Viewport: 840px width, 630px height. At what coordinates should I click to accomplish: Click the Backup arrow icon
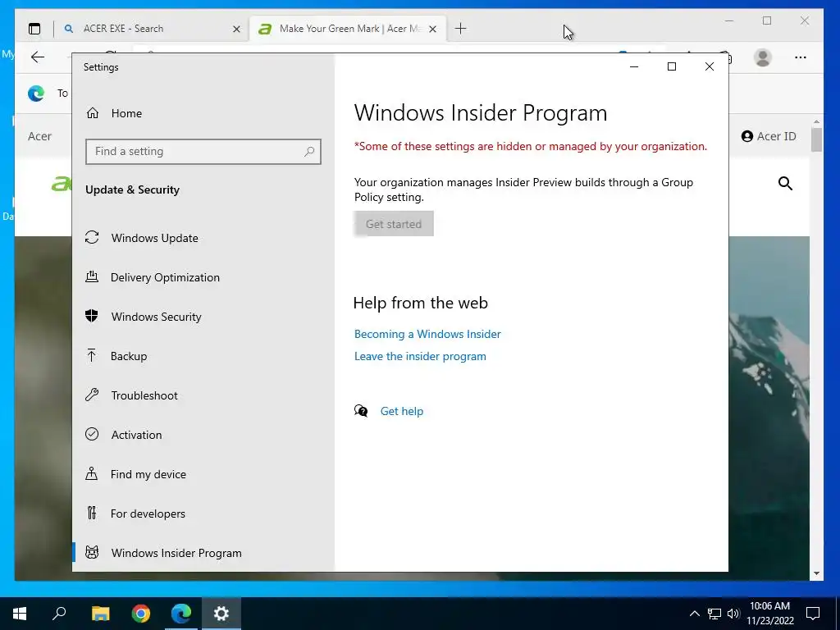(92, 355)
